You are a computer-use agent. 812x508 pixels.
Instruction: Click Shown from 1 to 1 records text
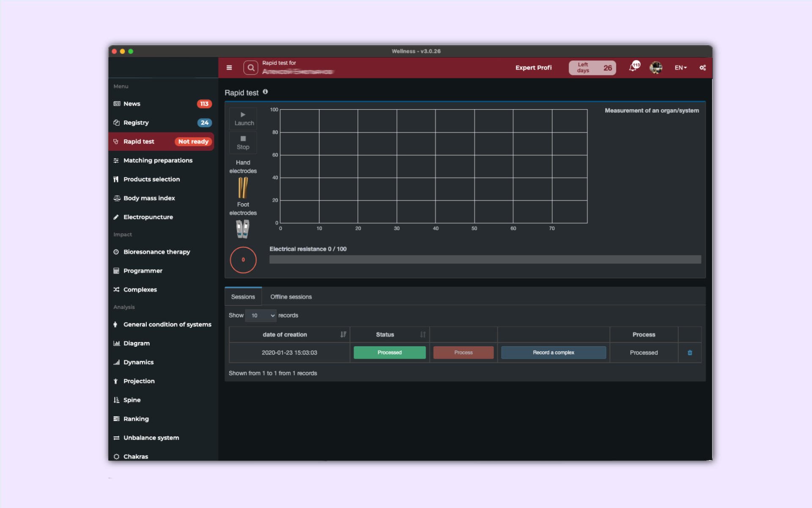(273, 373)
